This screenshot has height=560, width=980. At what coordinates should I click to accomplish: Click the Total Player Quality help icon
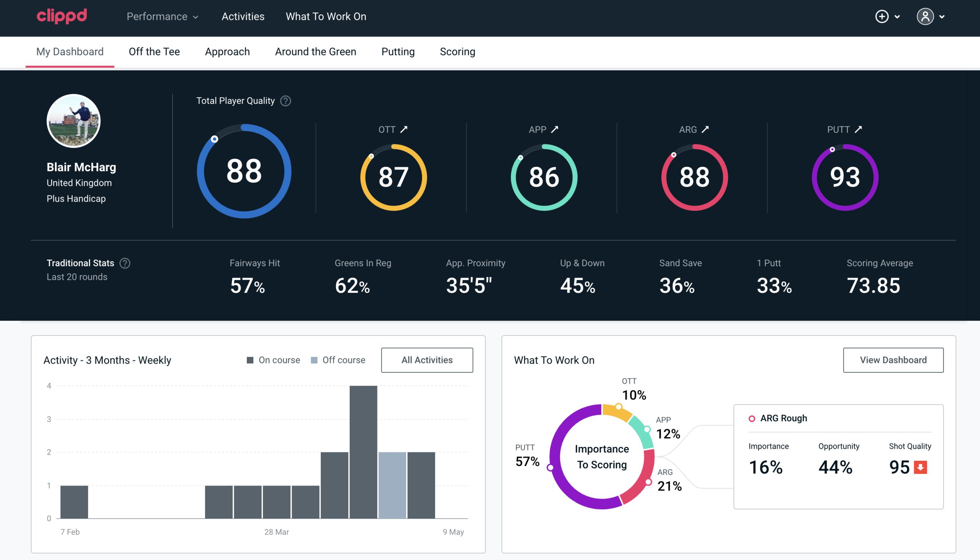coord(285,100)
